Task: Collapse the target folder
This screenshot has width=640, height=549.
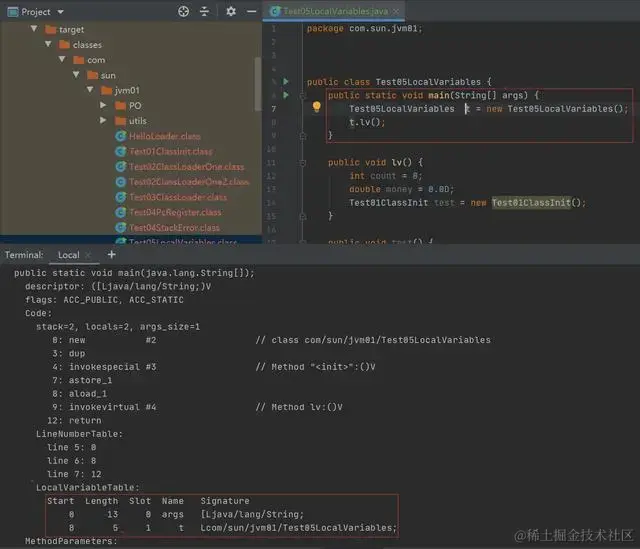Action: tap(34, 29)
